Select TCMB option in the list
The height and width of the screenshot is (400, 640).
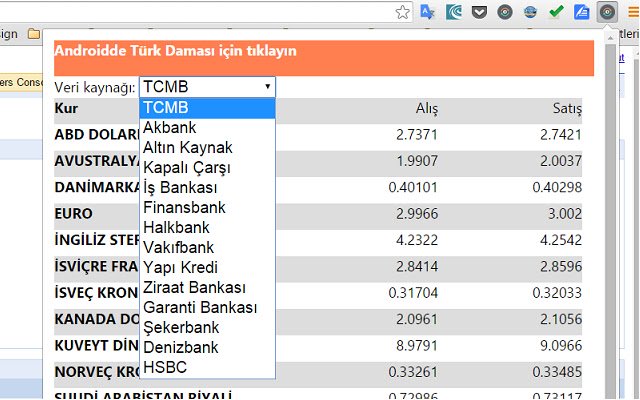pyautogui.click(x=207, y=108)
